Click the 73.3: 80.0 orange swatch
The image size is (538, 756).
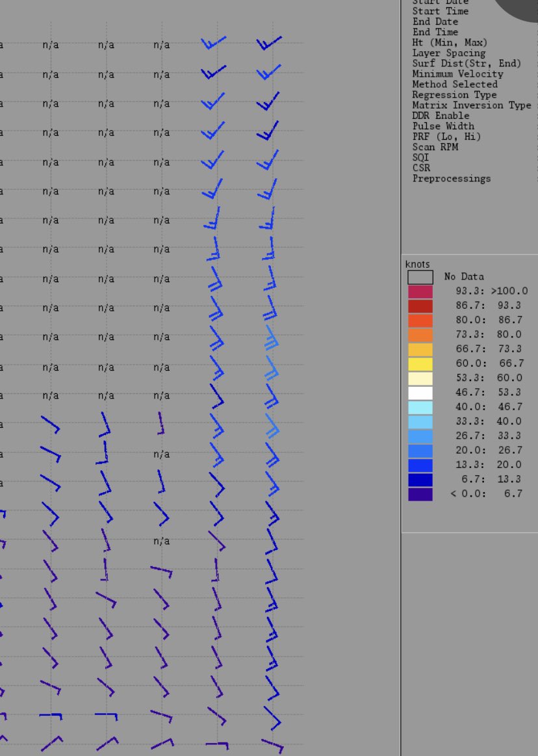[420, 335]
